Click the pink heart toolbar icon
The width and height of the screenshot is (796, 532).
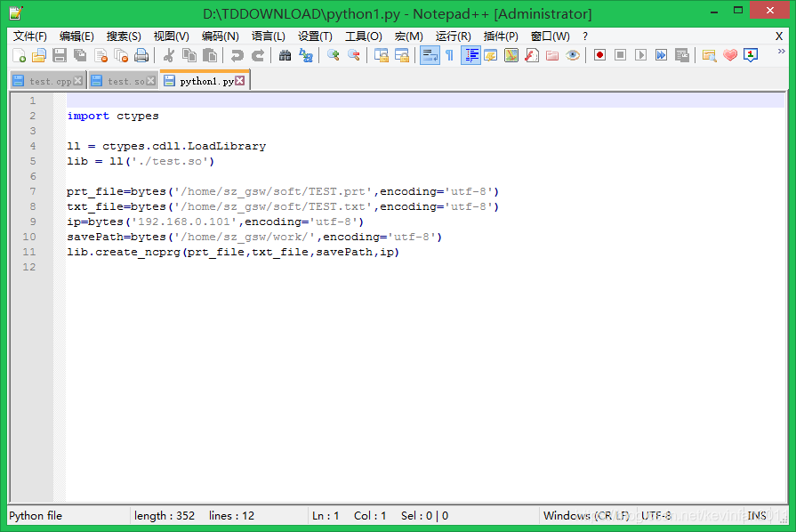click(x=730, y=55)
